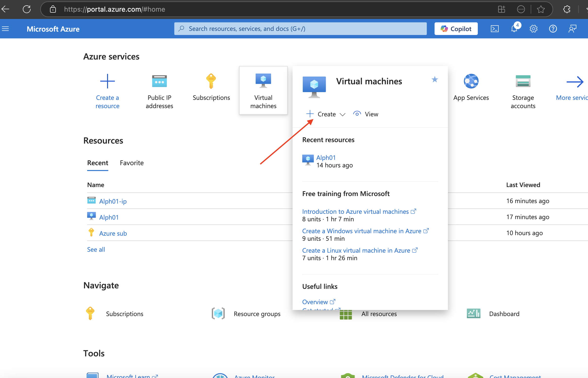Open the Virtual machines service tile
The width and height of the screenshot is (588, 378).
(x=263, y=90)
